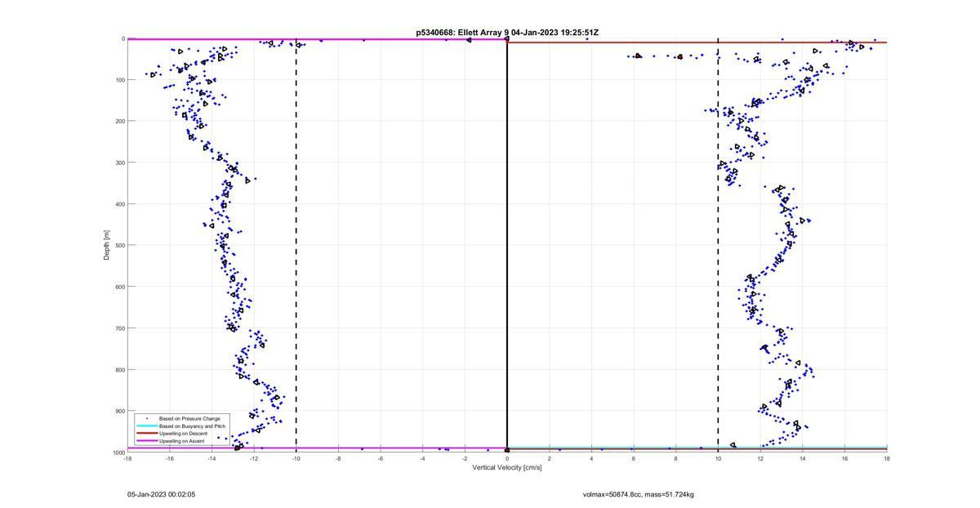Select the 'Depth [m]' y-axis label
Image resolution: width=980 pixels, height=508 pixels.
click(x=107, y=245)
